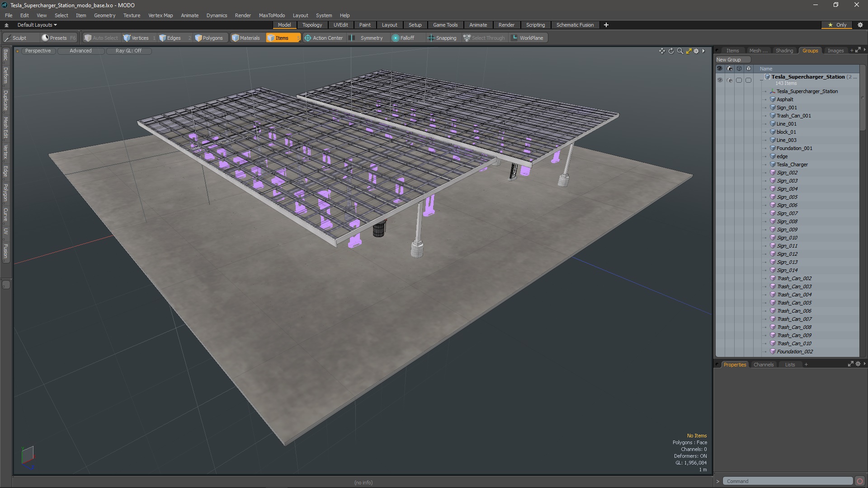
Task: Expand the Properties panel to full size
Action: click(850, 364)
